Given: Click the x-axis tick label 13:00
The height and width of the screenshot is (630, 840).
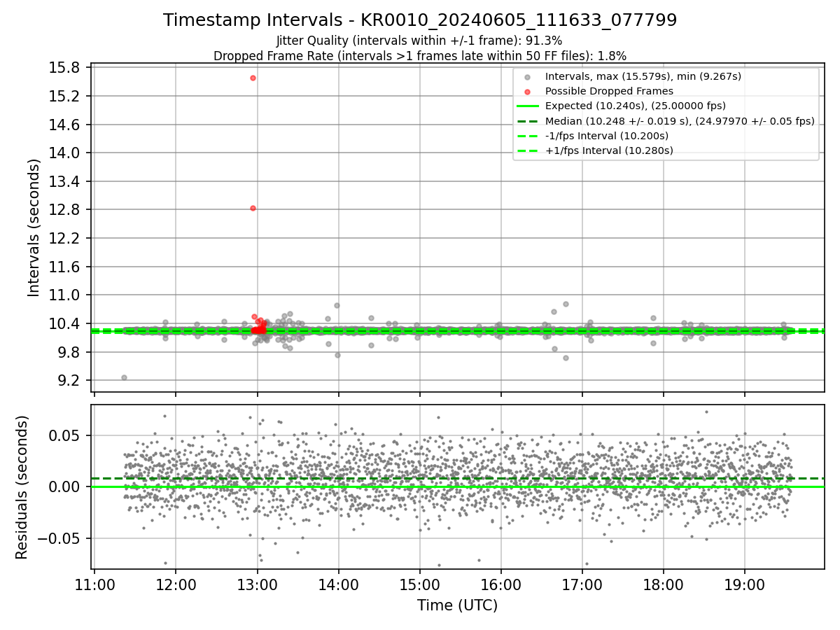Looking at the screenshot, I should pyautogui.click(x=257, y=585).
